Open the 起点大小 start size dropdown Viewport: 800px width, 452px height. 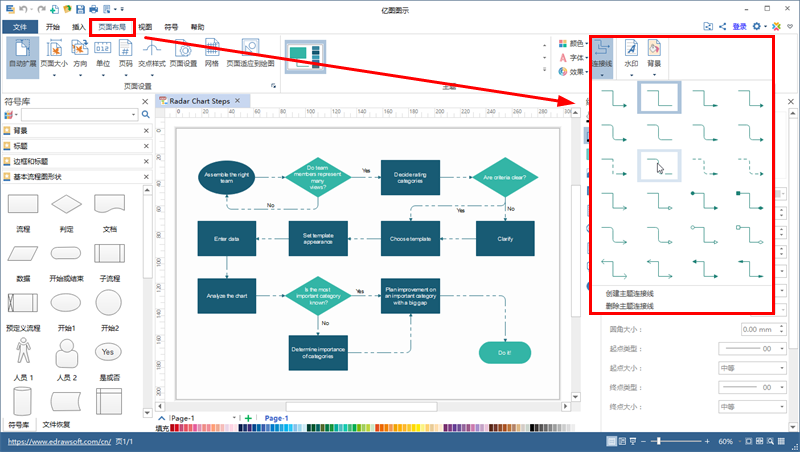pyautogui.click(x=753, y=368)
